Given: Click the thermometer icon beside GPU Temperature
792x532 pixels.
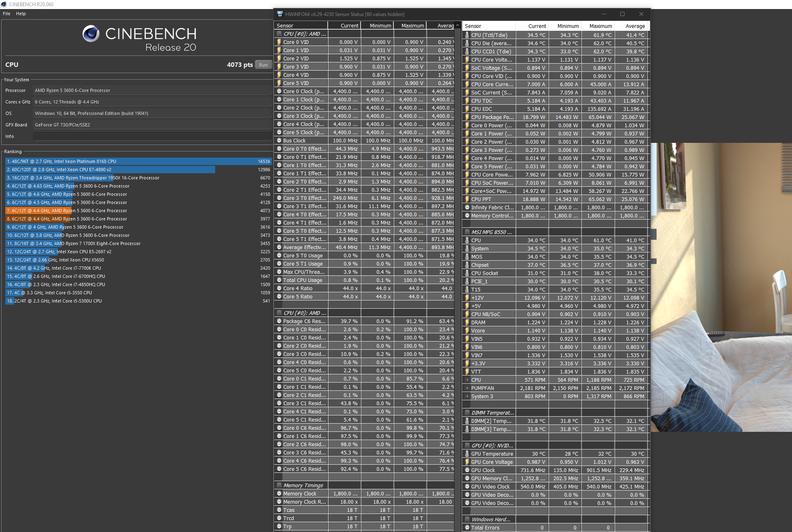Looking at the screenshot, I should pyautogui.click(x=467, y=454).
